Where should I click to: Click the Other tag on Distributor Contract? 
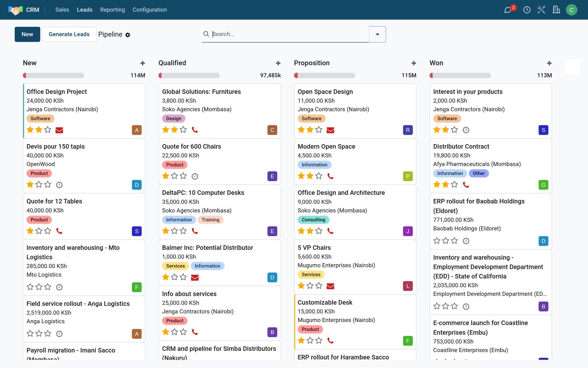[x=479, y=173]
